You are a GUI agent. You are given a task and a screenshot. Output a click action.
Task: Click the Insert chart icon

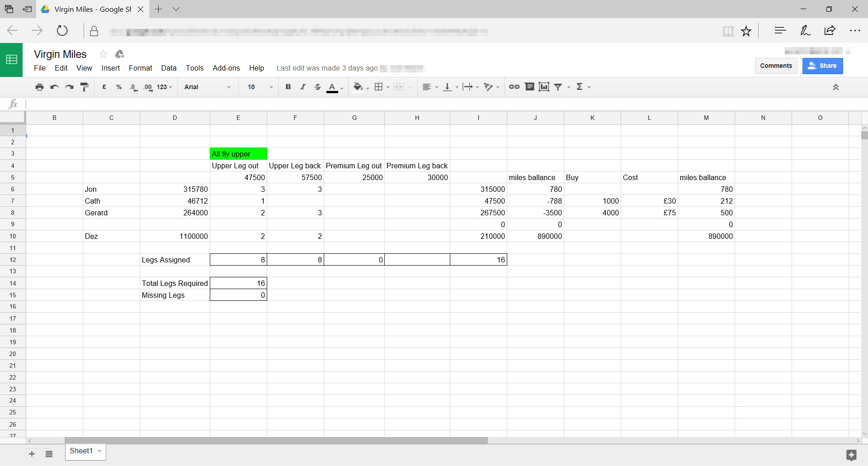pyautogui.click(x=544, y=87)
